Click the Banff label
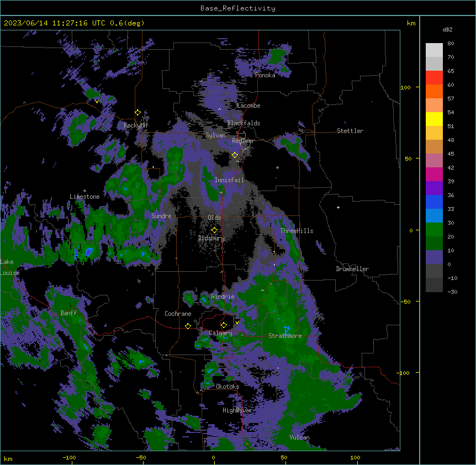The image size is (476, 465). tap(68, 313)
